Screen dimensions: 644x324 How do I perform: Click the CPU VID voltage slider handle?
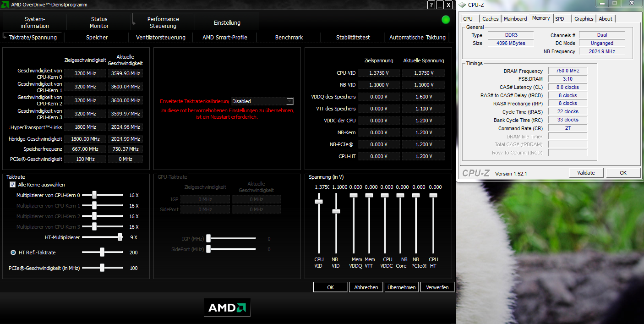(319, 202)
